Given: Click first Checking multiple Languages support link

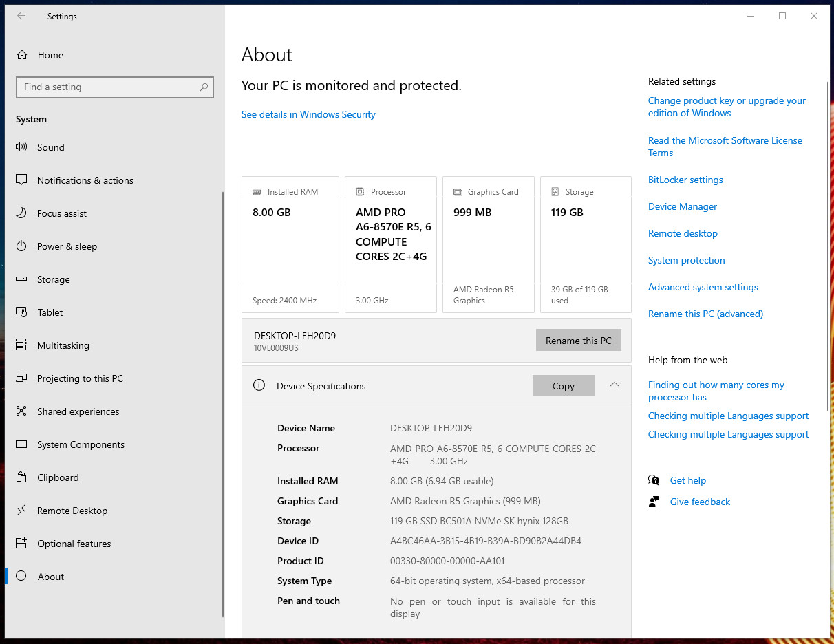Looking at the screenshot, I should (729, 416).
